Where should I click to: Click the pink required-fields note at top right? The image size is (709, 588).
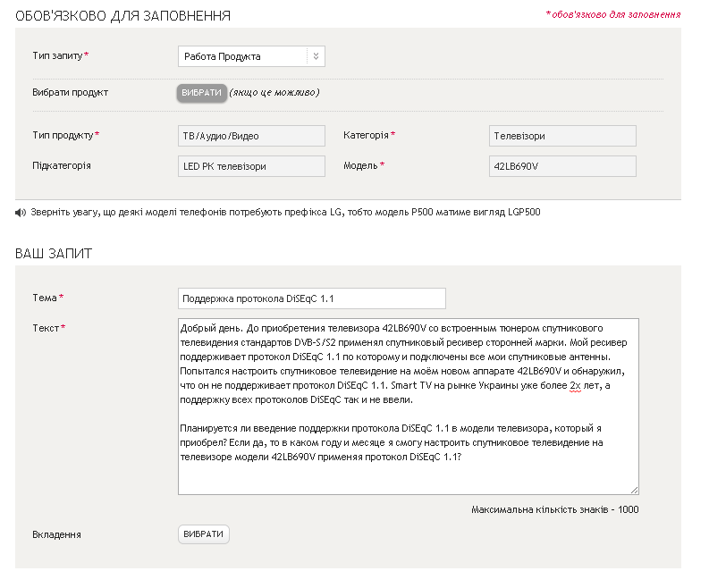coord(613,14)
